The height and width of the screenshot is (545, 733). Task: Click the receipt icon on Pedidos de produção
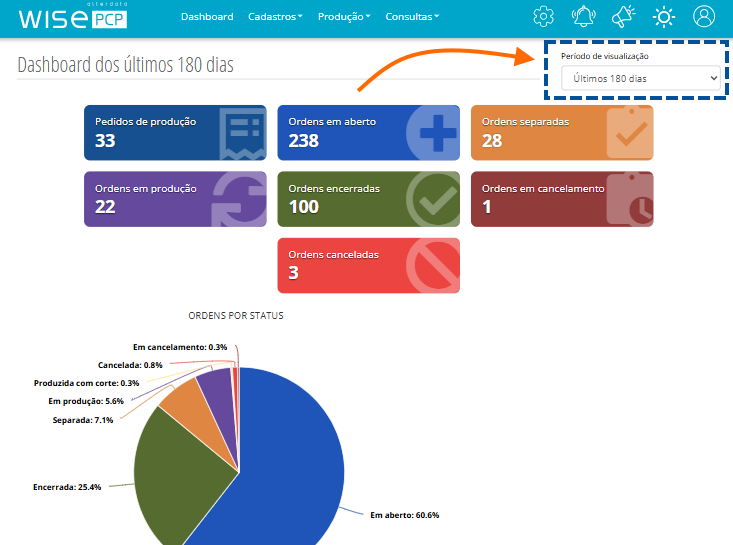pyautogui.click(x=243, y=134)
